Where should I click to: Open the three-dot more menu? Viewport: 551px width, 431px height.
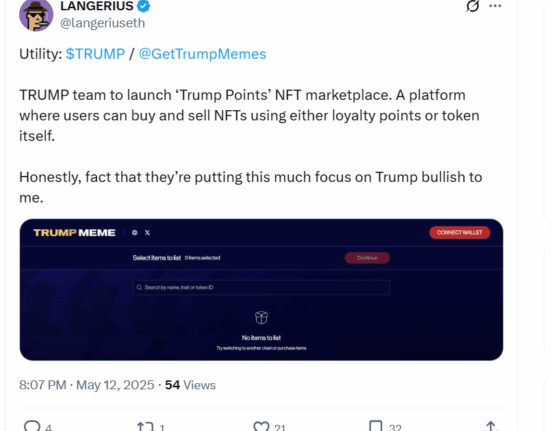[495, 6]
